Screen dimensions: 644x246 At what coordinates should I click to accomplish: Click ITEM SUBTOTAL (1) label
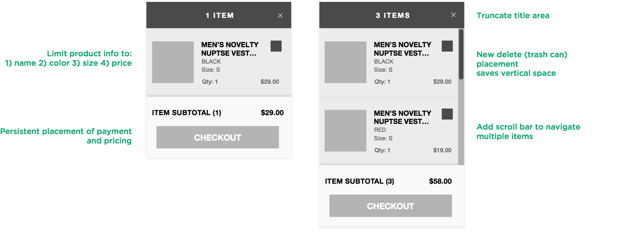click(x=186, y=113)
